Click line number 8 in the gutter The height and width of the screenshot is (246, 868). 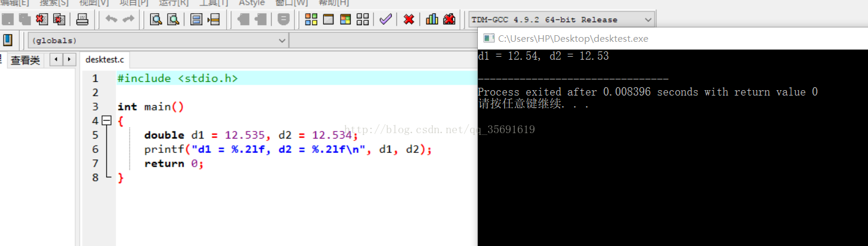tap(95, 178)
